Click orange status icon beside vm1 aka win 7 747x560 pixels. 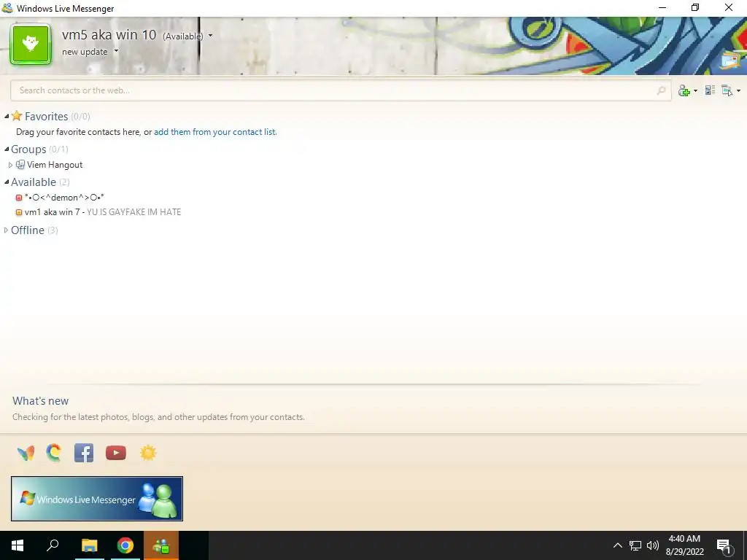pyautogui.click(x=19, y=212)
